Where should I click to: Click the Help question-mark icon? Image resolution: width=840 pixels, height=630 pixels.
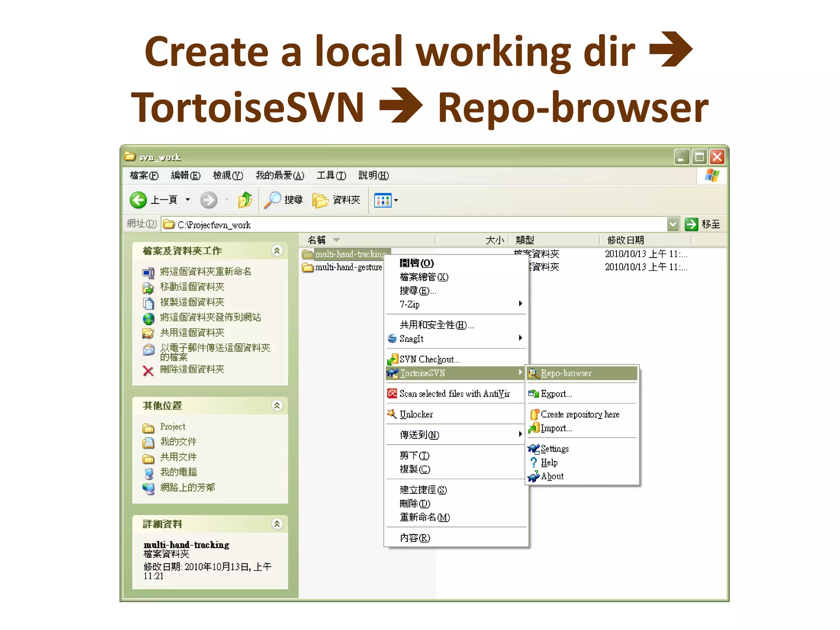[x=534, y=462]
